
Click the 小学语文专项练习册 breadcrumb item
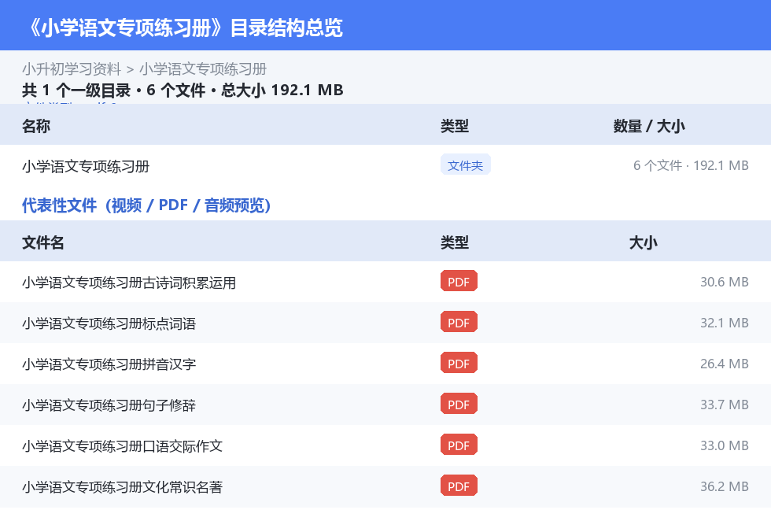[x=203, y=68]
